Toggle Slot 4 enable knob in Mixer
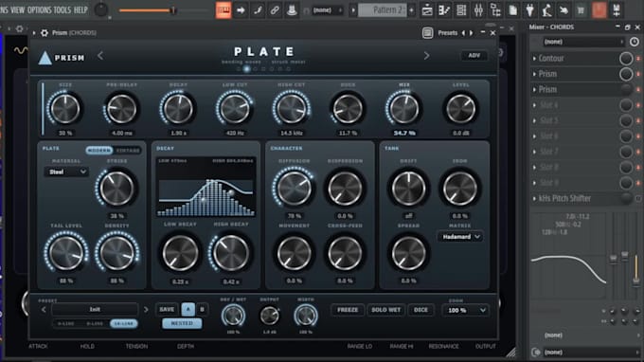 click(x=626, y=105)
